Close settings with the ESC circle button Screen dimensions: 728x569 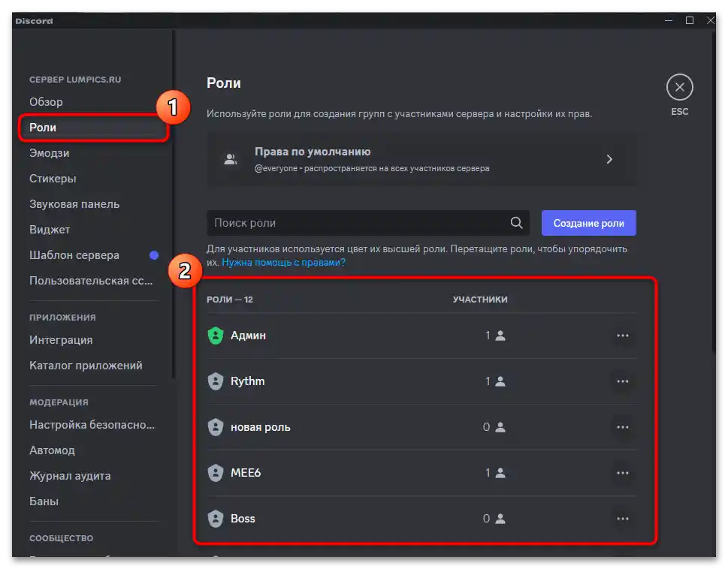point(679,87)
